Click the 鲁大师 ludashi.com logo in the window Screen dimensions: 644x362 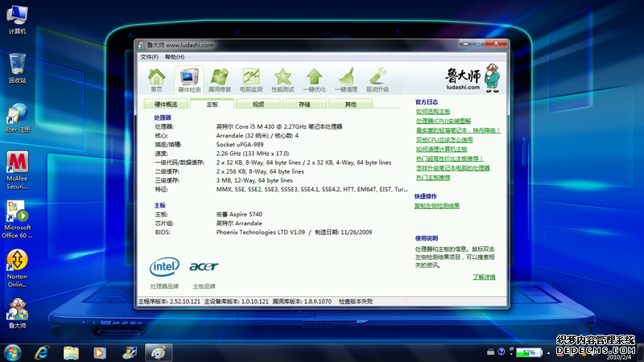pyautogui.click(x=473, y=77)
